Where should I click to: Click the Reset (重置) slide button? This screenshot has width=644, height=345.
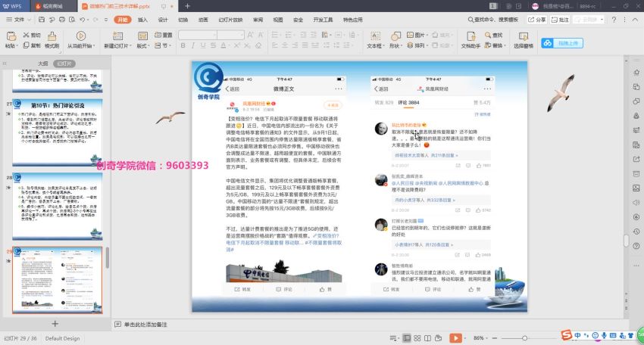point(164,36)
